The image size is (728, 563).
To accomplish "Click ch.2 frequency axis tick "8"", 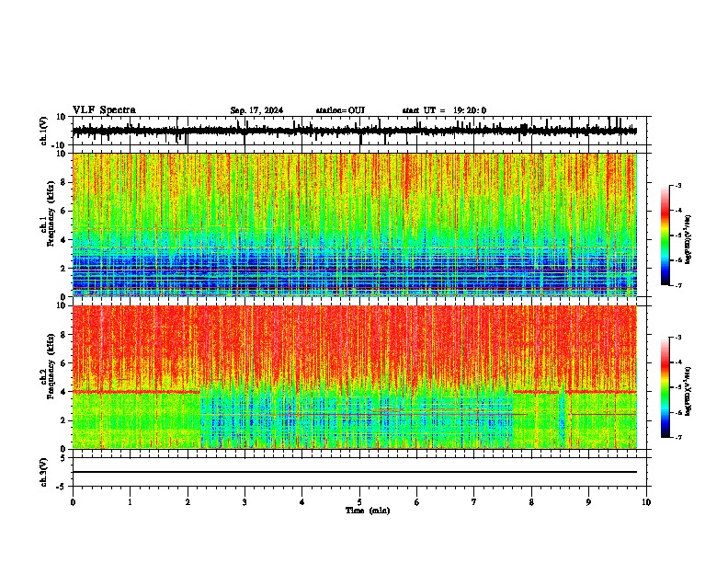I will [64, 335].
